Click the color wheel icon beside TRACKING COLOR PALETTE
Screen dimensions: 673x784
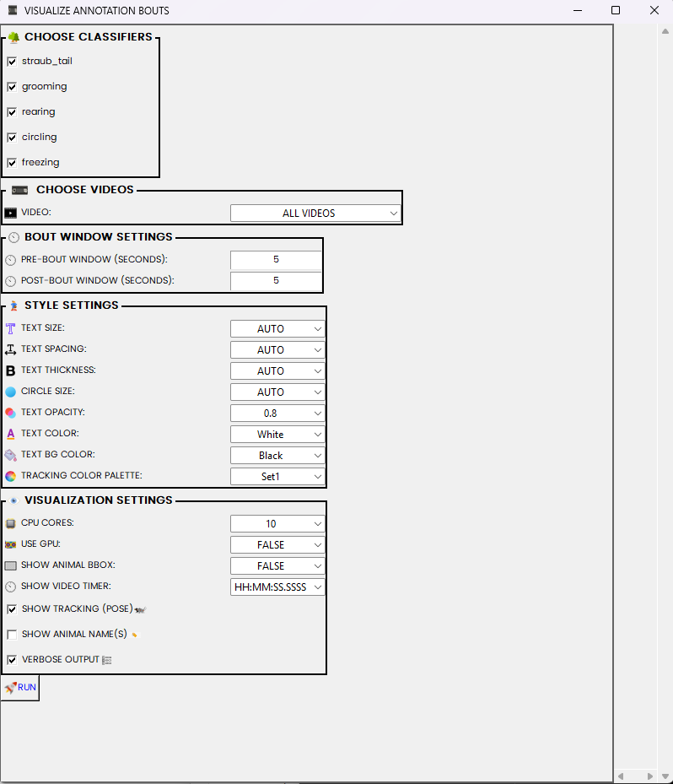point(10,476)
